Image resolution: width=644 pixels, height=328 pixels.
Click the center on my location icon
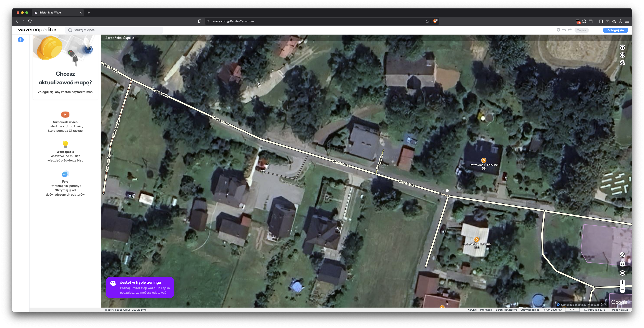click(622, 273)
